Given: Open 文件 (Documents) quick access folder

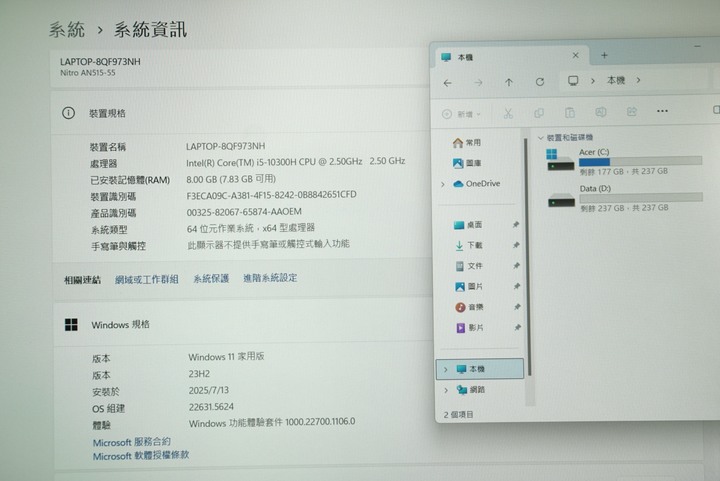Looking at the screenshot, I should [469, 266].
